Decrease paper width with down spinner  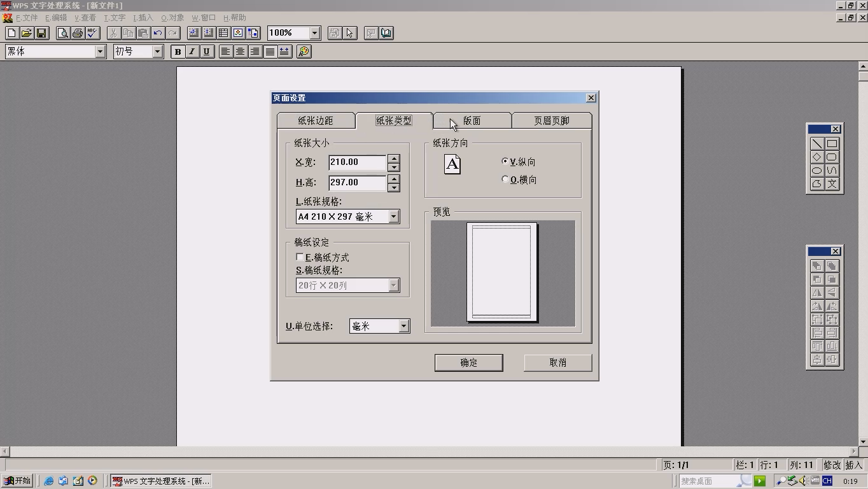tap(394, 167)
